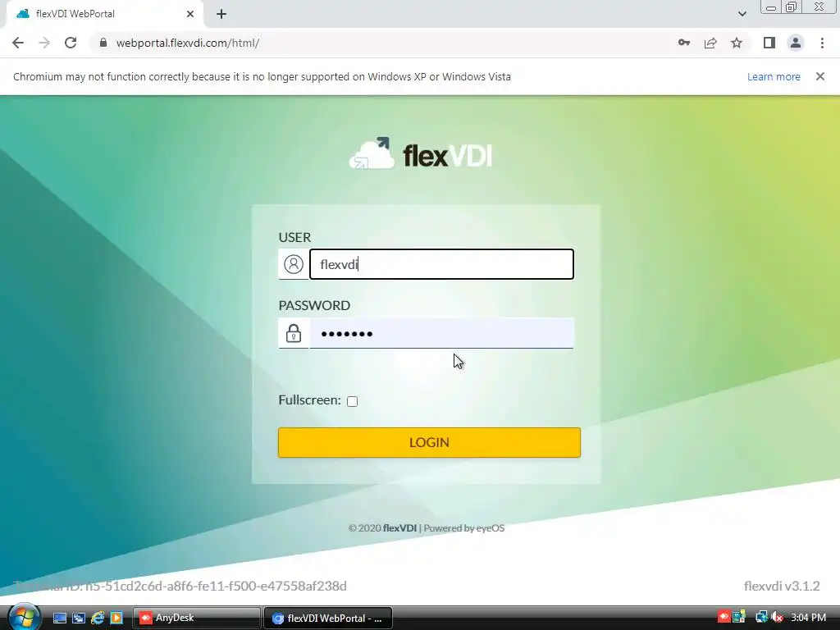Image resolution: width=840 pixels, height=630 pixels.
Task: View site info via padlock icon
Action: coord(103,43)
